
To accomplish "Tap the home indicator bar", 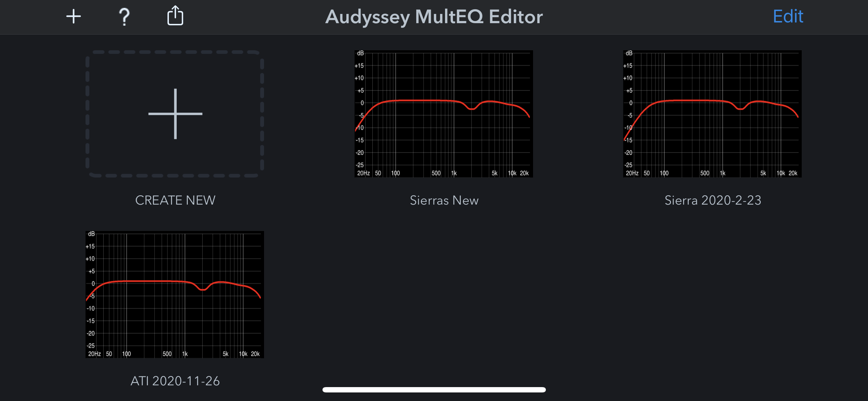I will coord(434,390).
